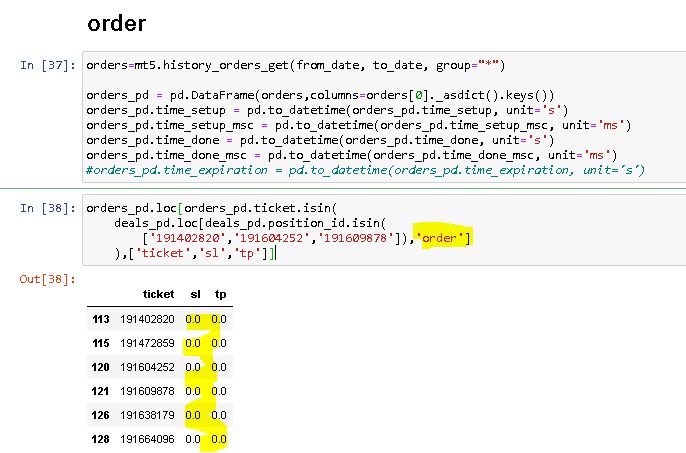Click the ticket column header
Screen dimensions: 686x453
[158, 294]
